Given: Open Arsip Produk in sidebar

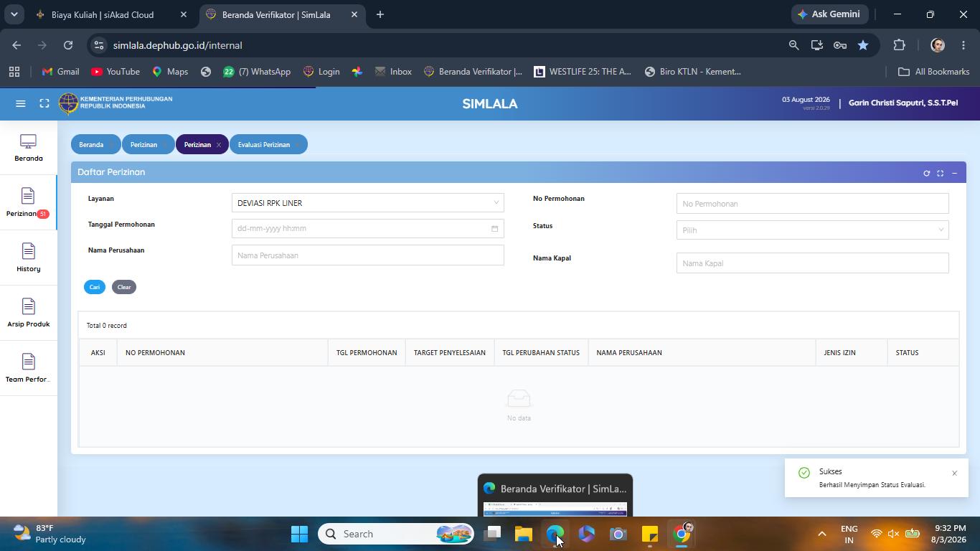Looking at the screenshot, I should (x=29, y=313).
